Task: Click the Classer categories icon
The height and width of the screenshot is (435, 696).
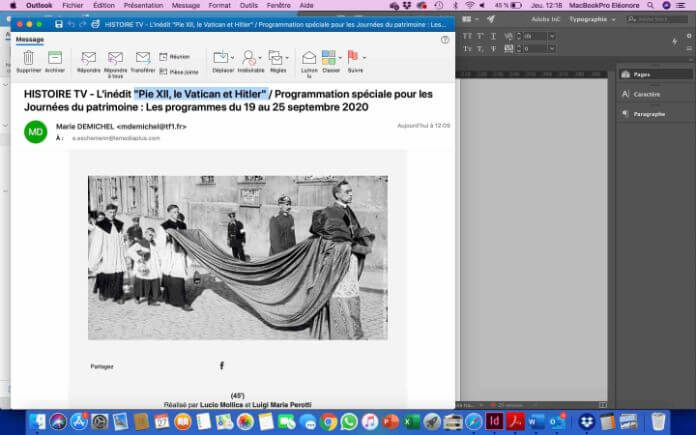Action: (329, 58)
